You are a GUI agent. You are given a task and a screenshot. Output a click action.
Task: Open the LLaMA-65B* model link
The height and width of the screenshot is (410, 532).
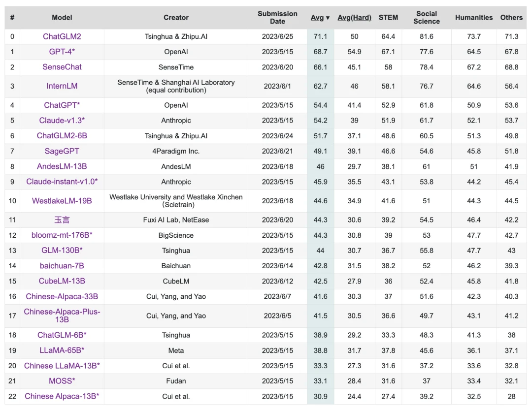click(x=62, y=350)
